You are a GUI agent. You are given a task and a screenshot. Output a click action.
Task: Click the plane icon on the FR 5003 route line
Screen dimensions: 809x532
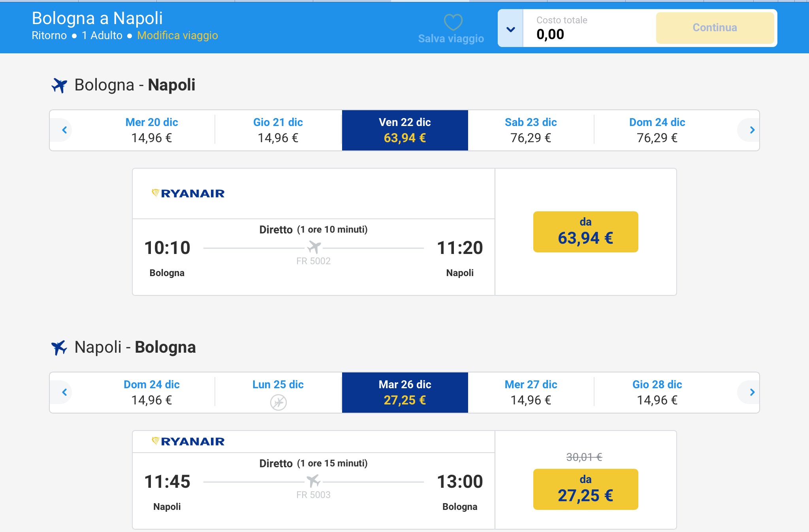(x=313, y=481)
